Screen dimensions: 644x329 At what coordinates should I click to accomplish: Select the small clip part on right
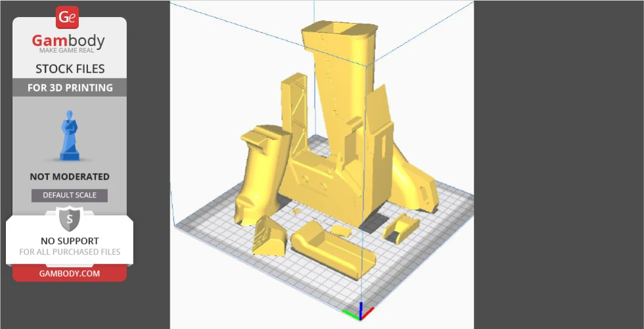coord(402,227)
